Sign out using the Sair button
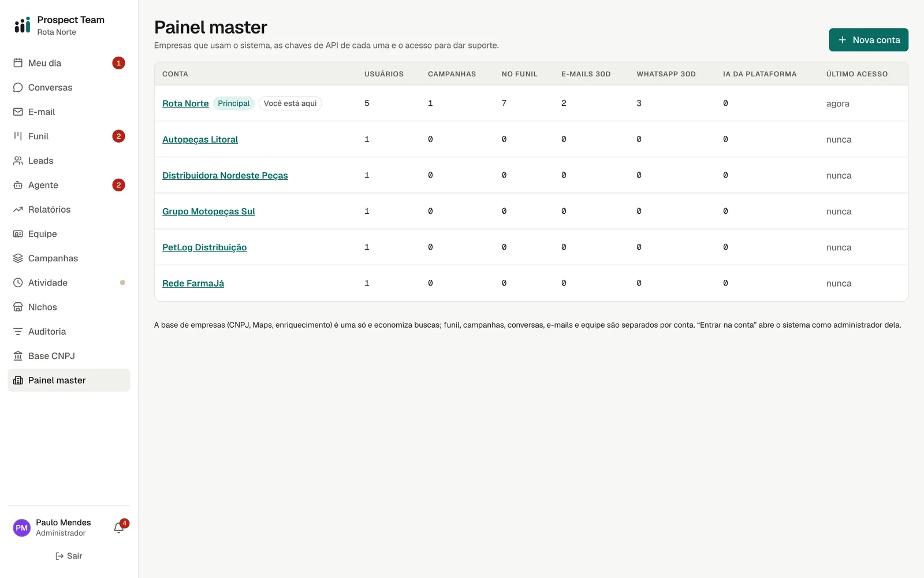The width and height of the screenshot is (924, 578). [x=69, y=556]
